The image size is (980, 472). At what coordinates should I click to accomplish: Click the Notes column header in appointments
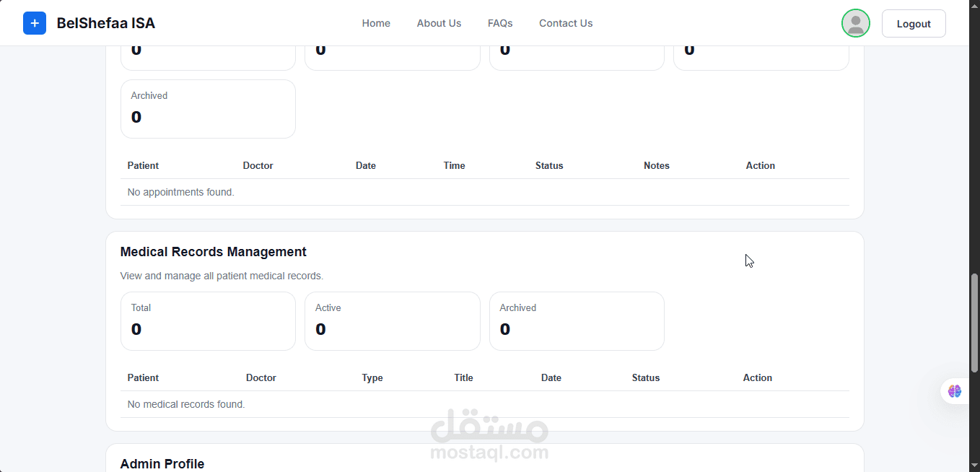(657, 165)
